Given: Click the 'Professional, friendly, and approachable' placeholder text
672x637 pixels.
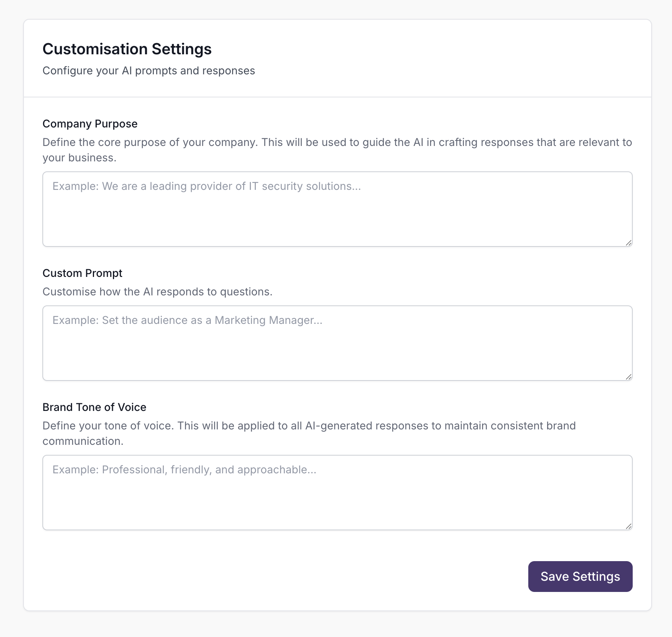Looking at the screenshot, I should click(x=208, y=470).
